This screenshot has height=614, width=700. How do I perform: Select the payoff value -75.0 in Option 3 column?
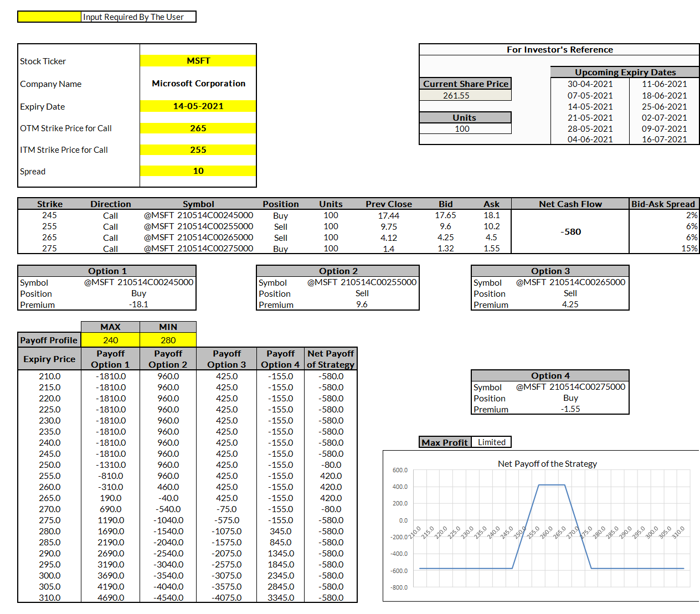227,509
